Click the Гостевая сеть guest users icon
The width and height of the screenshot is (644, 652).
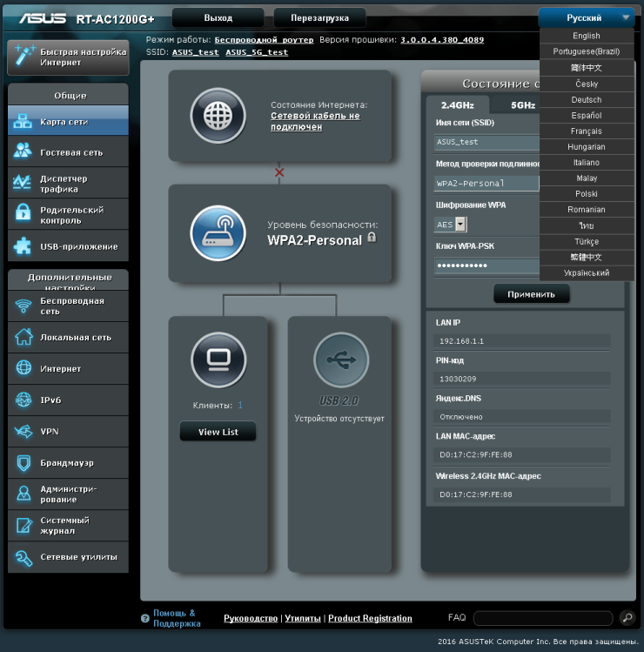point(23,151)
